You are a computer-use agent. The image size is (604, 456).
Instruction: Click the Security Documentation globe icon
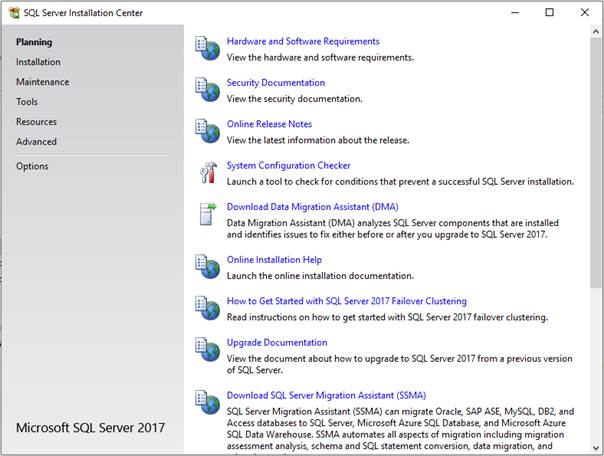pos(207,89)
